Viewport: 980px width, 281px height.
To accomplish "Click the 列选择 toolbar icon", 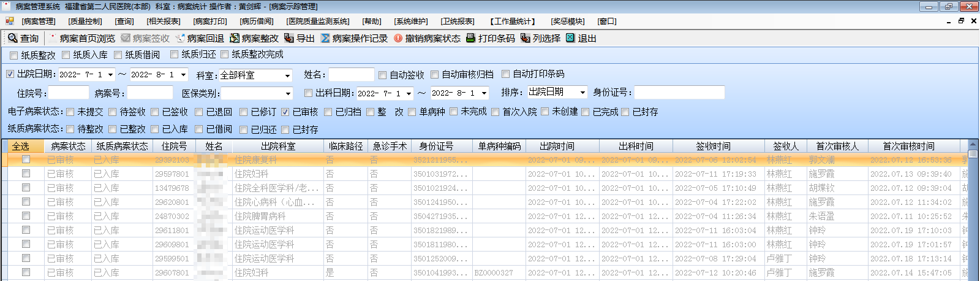I will tap(525, 38).
